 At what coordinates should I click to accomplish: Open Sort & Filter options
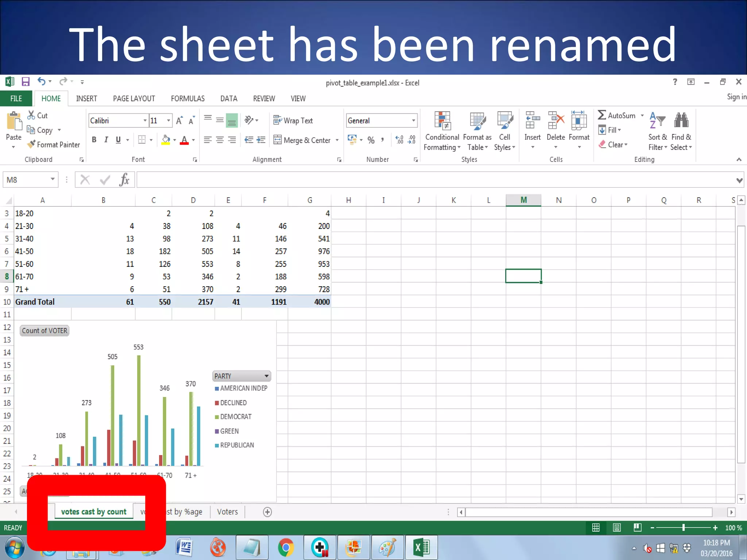[x=658, y=131]
